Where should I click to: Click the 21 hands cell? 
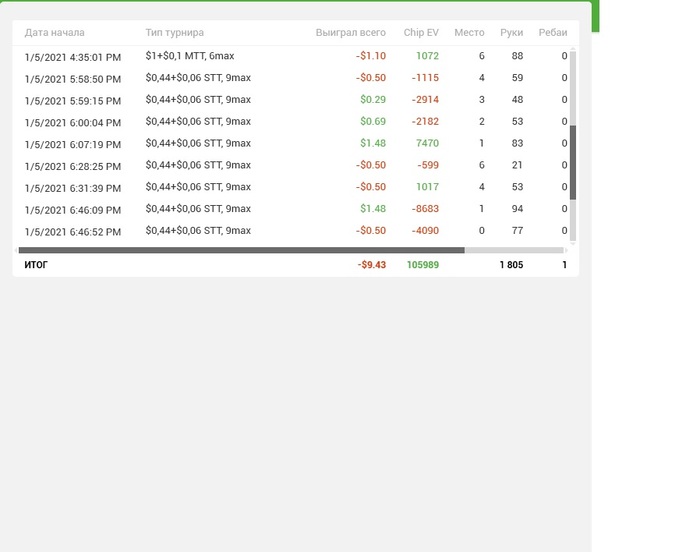(517, 165)
